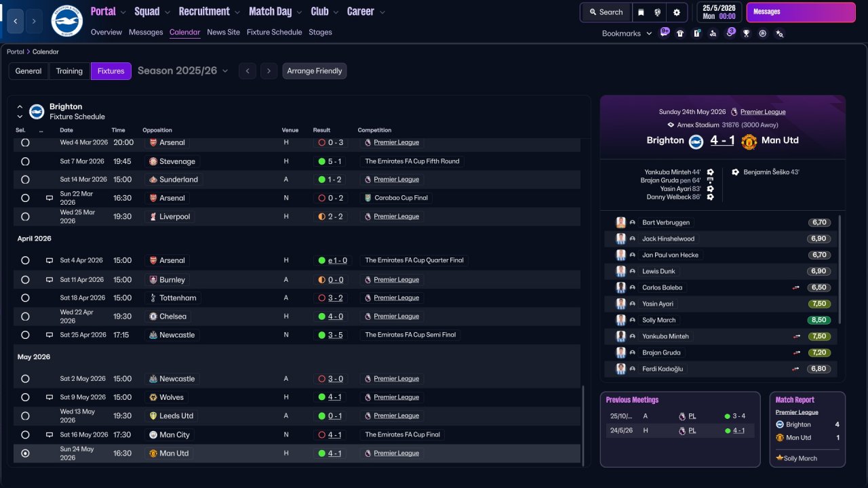This screenshot has width=868, height=488.
Task: Go forward using the right navigation arrow
Action: [34, 21]
